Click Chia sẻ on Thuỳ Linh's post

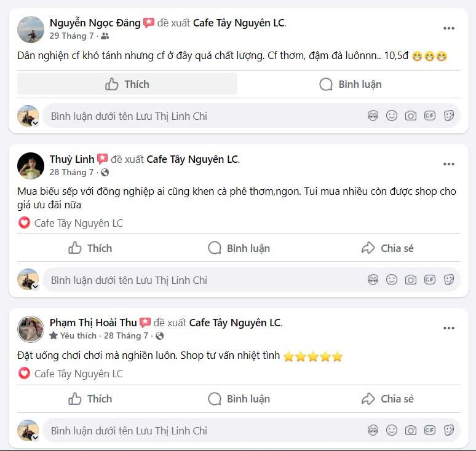(x=387, y=248)
